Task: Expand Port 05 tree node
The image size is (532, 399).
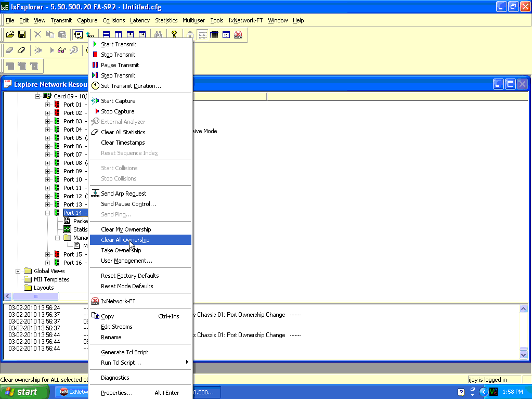Action: click(x=47, y=138)
